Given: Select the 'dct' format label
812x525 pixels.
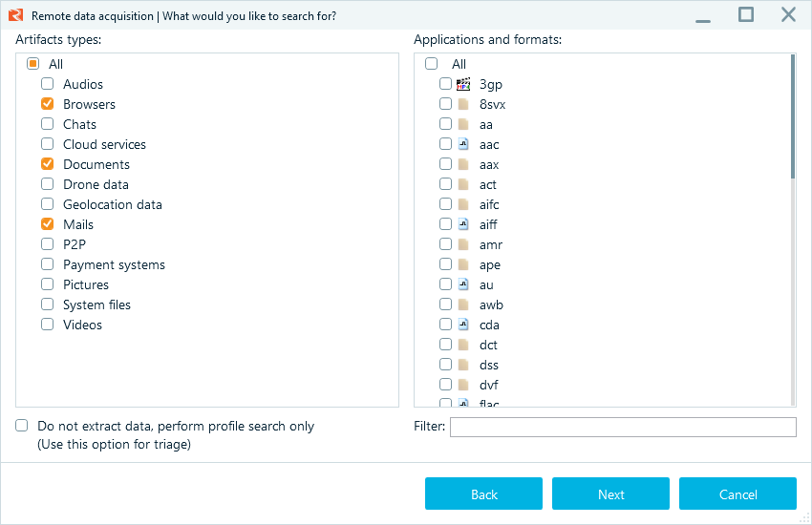Looking at the screenshot, I should pos(488,345).
